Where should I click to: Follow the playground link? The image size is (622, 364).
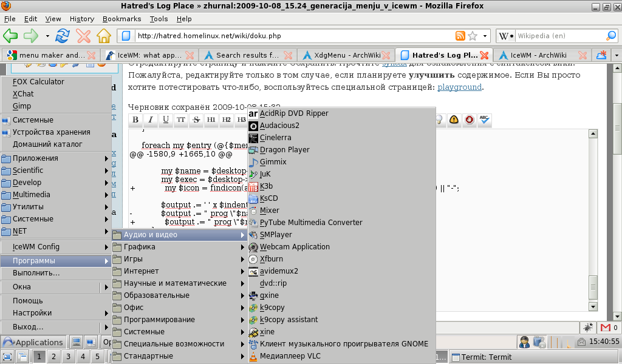pos(460,87)
